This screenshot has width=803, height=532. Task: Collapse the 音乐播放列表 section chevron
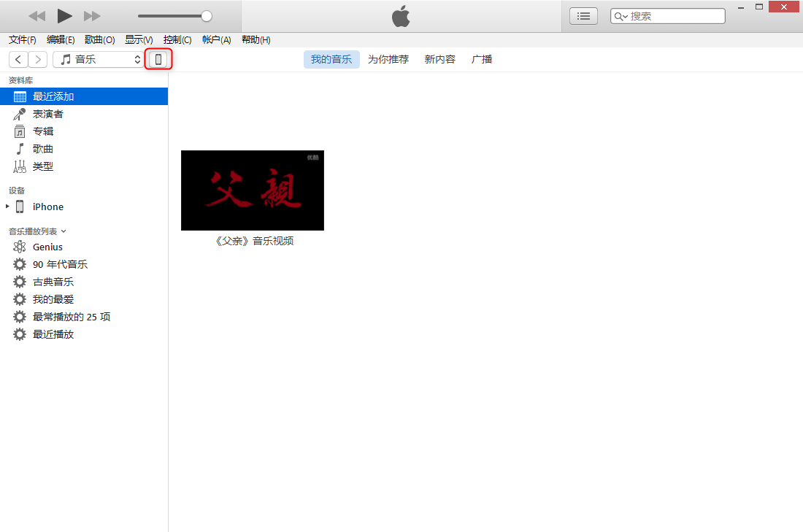(64, 231)
